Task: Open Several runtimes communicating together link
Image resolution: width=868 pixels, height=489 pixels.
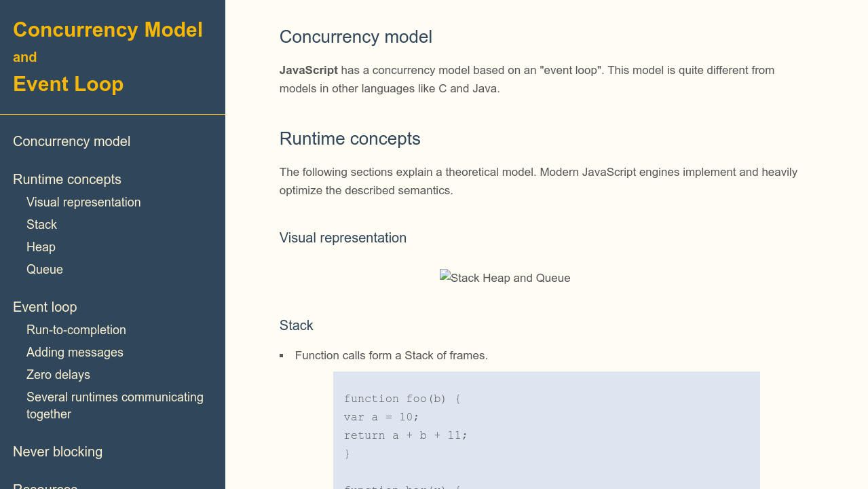Action: (115, 405)
